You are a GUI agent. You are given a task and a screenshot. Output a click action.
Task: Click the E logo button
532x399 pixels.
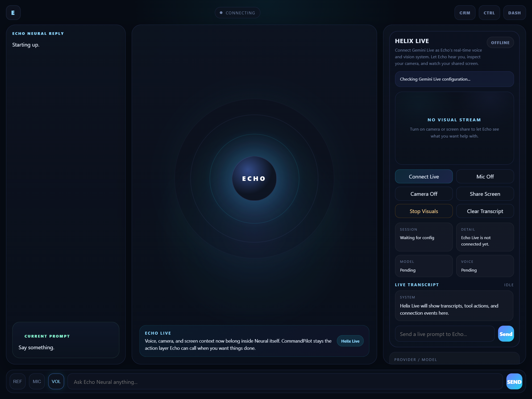13,13
